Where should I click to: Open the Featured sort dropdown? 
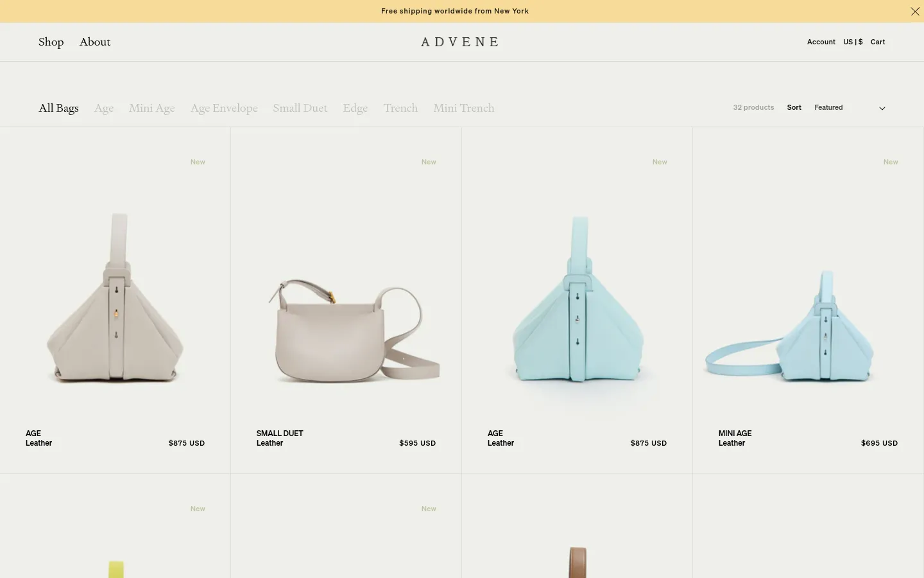(x=850, y=108)
